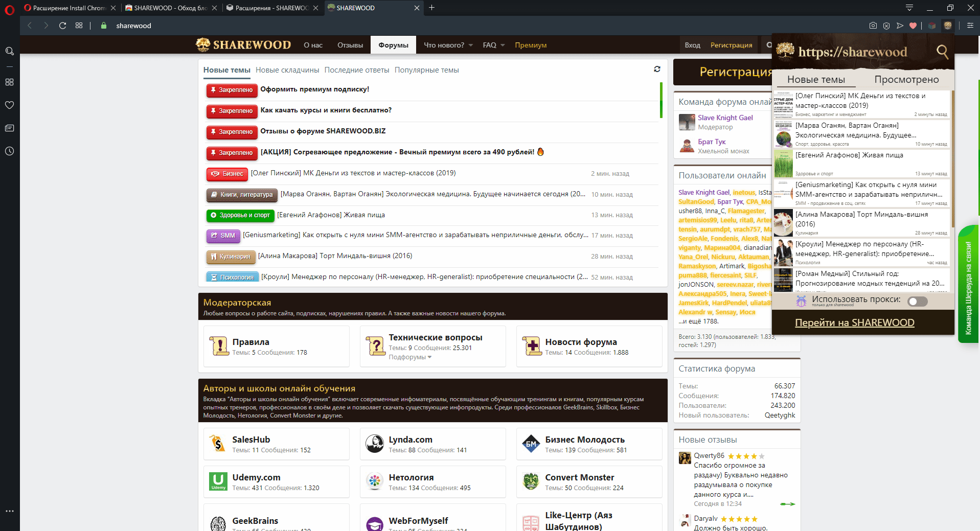Select the "Просмотрено" tab in the popup
Image resolution: width=980 pixels, height=531 pixels.
click(x=906, y=79)
